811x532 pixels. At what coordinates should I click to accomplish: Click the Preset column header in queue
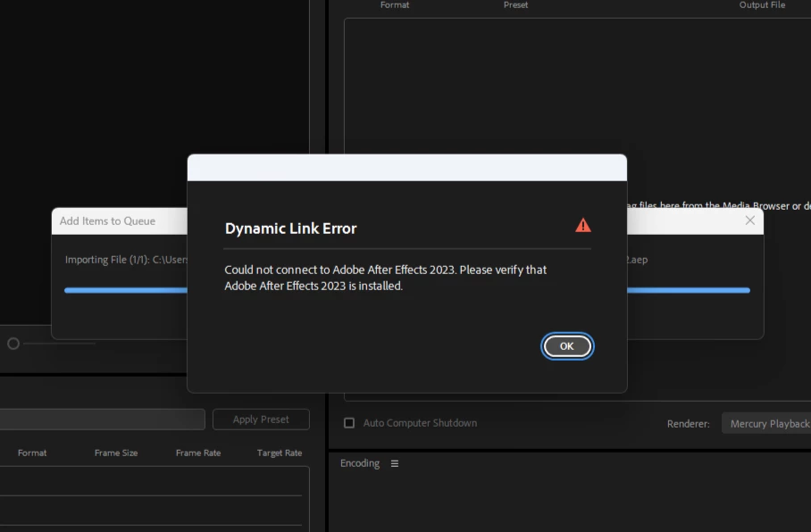(515, 4)
